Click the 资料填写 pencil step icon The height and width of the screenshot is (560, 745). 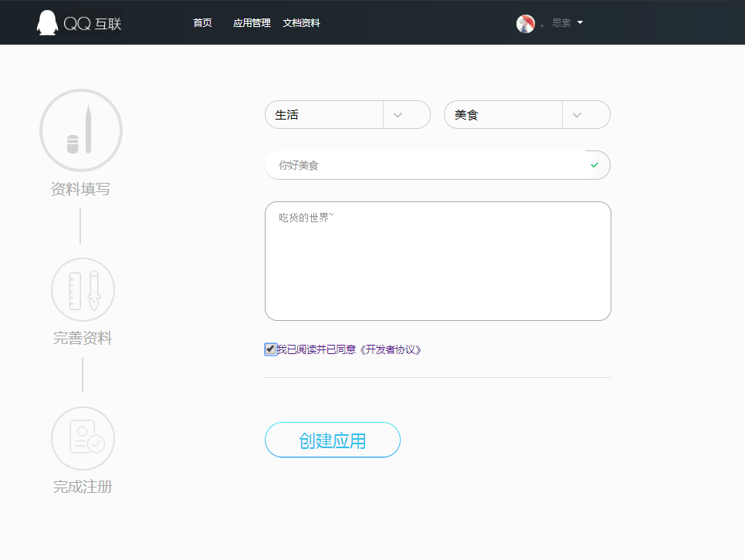[81, 130]
